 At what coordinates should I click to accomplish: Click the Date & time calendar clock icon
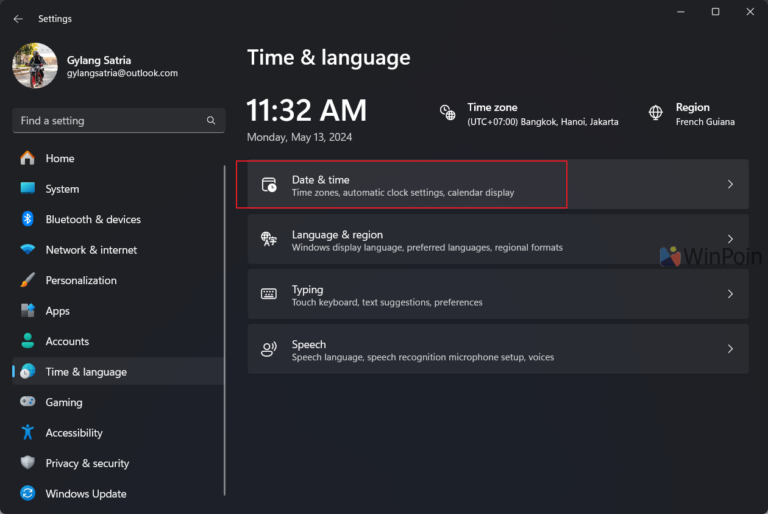pyautogui.click(x=269, y=185)
